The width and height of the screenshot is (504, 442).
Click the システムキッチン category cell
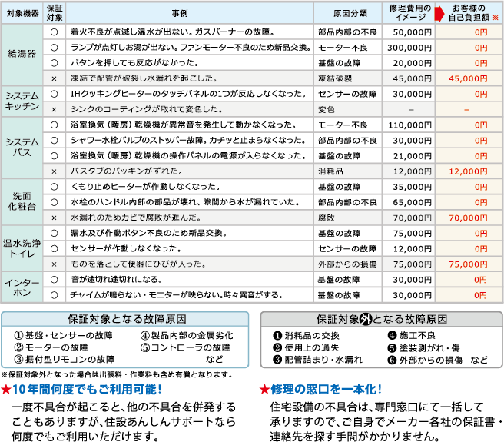22,101
